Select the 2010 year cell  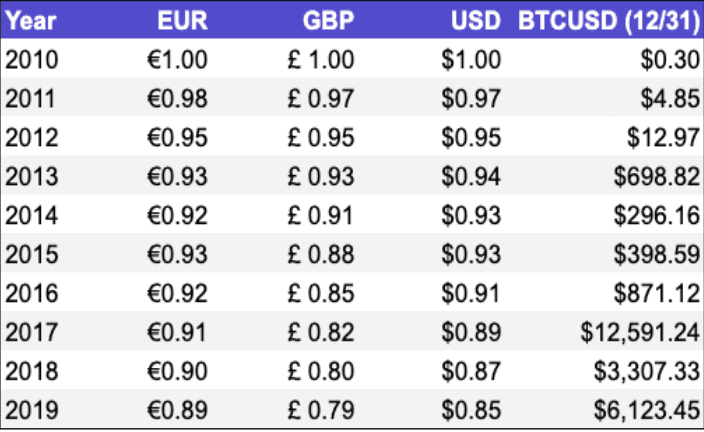point(32,59)
